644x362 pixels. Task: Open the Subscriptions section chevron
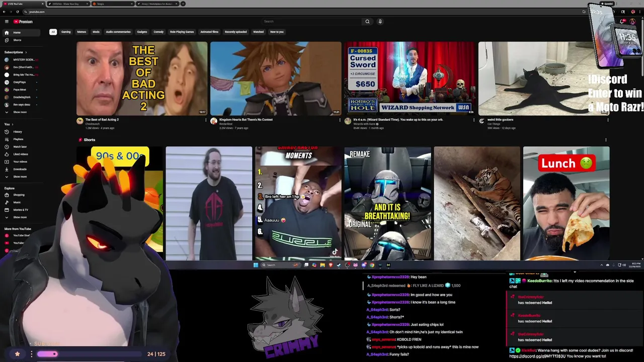[26, 52]
